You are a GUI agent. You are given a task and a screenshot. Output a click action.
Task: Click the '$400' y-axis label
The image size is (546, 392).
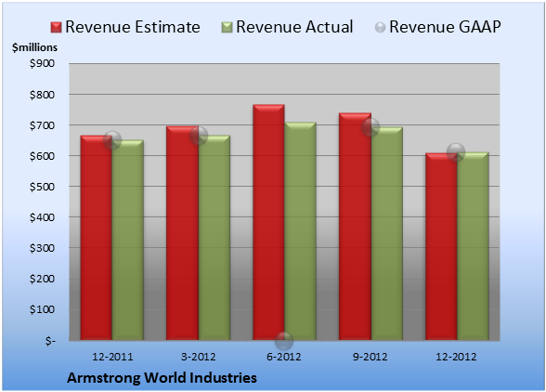click(42, 217)
